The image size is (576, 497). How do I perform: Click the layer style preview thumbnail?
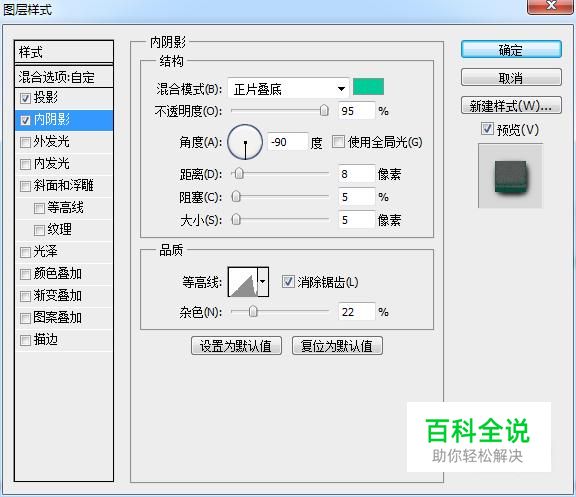pyautogui.click(x=510, y=176)
